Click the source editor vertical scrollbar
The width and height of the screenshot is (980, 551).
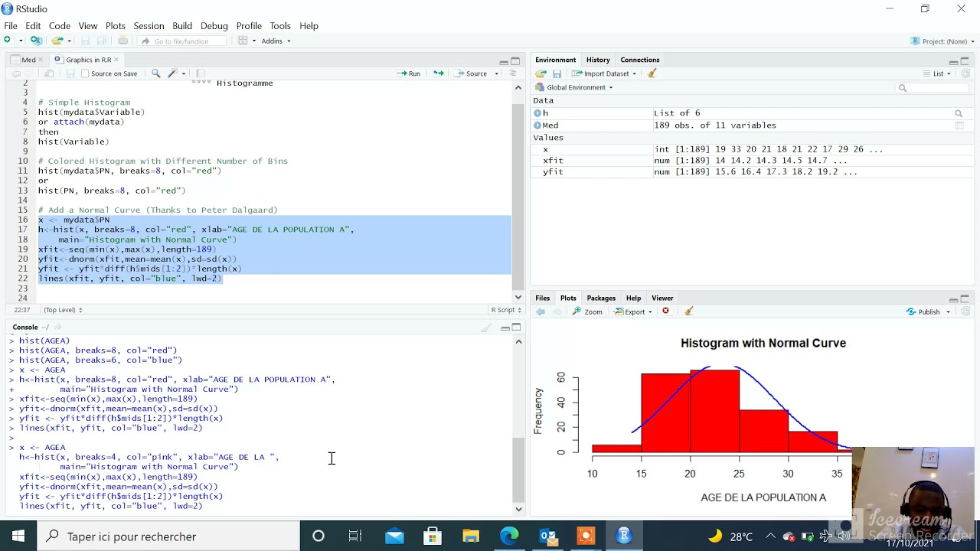(518, 191)
